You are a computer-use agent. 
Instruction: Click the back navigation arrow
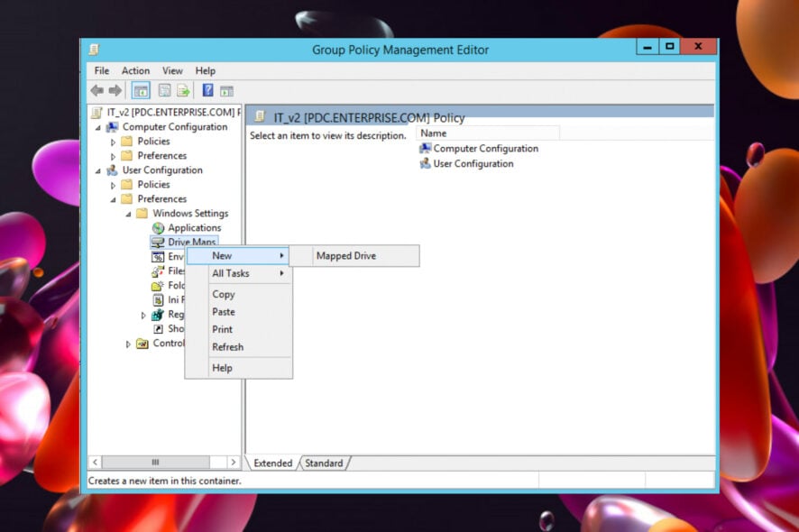pyautogui.click(x=96, y=89)
